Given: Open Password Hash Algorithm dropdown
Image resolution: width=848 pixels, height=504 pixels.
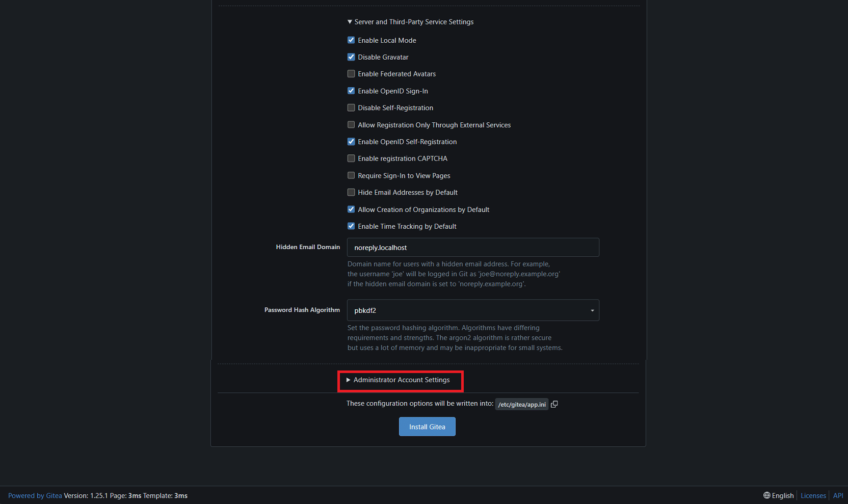Looking at the screenshot, I should click(472, 310).
